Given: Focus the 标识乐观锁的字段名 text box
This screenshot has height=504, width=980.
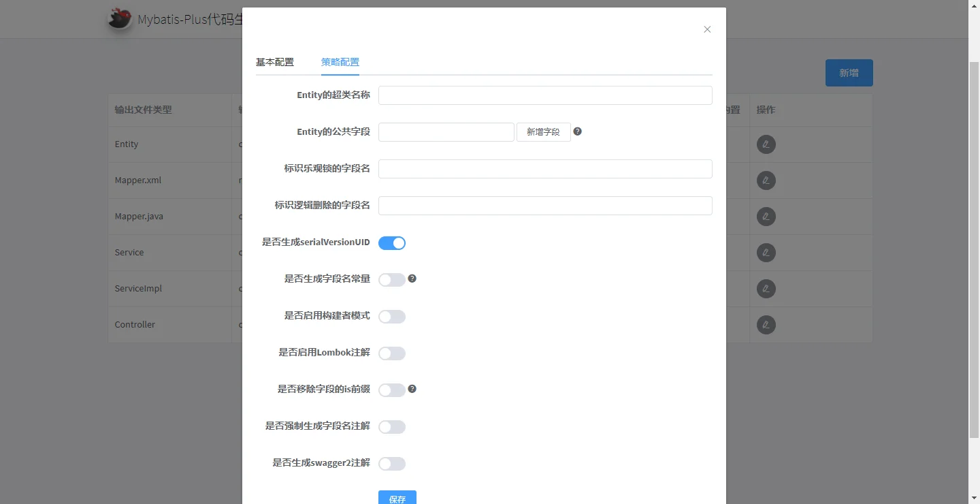Looking at the screenshot, I should [x=545, y=169].
